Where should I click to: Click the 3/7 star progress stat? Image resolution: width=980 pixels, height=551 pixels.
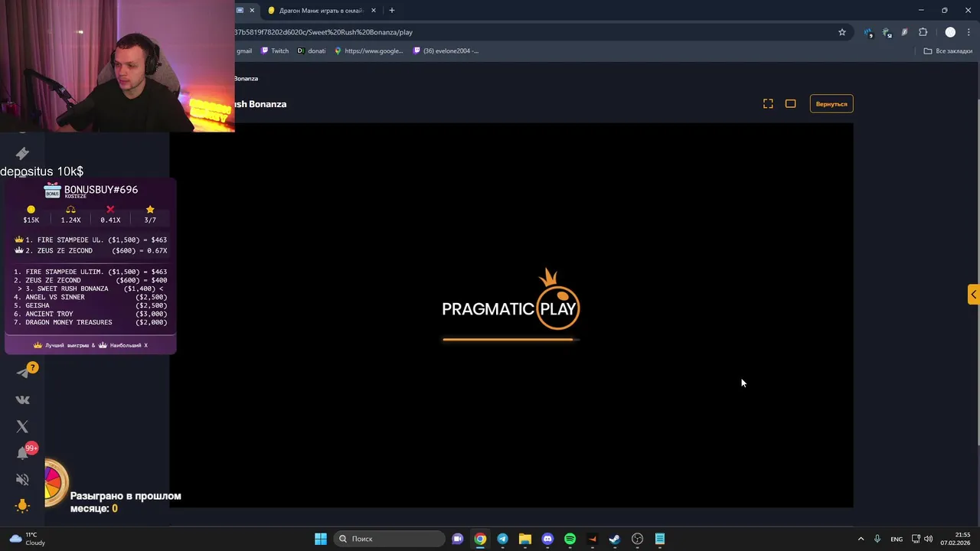(150, 215)
